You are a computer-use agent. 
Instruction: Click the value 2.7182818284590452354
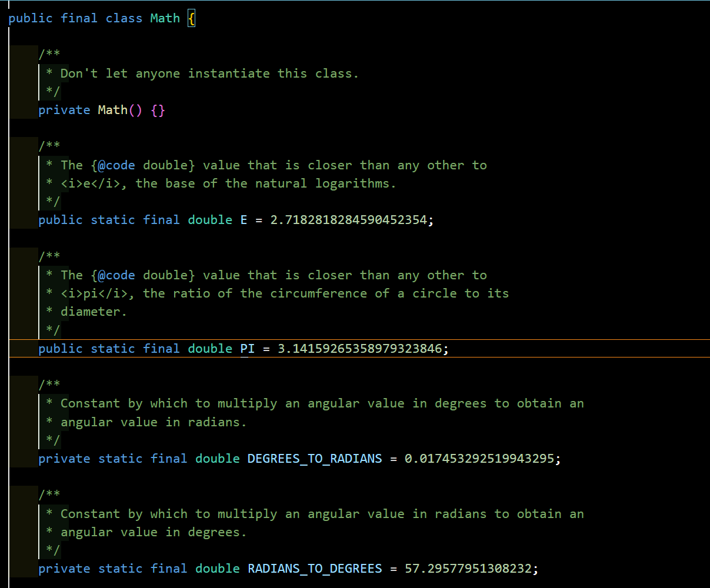pyautogui.click(x=348, y=220)
